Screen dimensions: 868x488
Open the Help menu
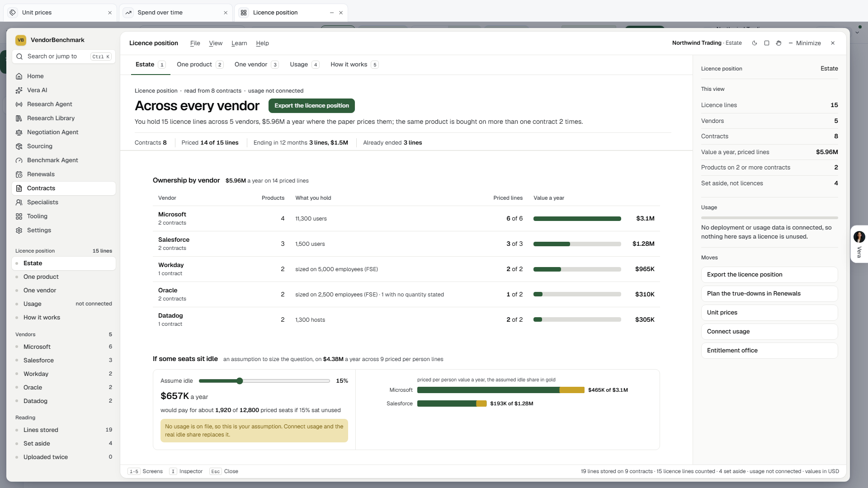pyautogui.click(x=262, y=43)
